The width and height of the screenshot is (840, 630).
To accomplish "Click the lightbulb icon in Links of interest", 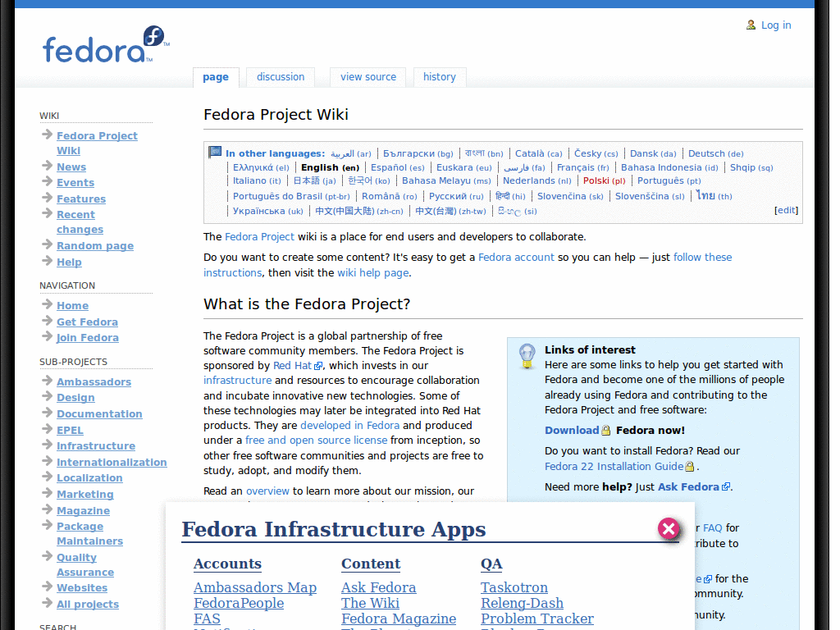I will 527,356.
